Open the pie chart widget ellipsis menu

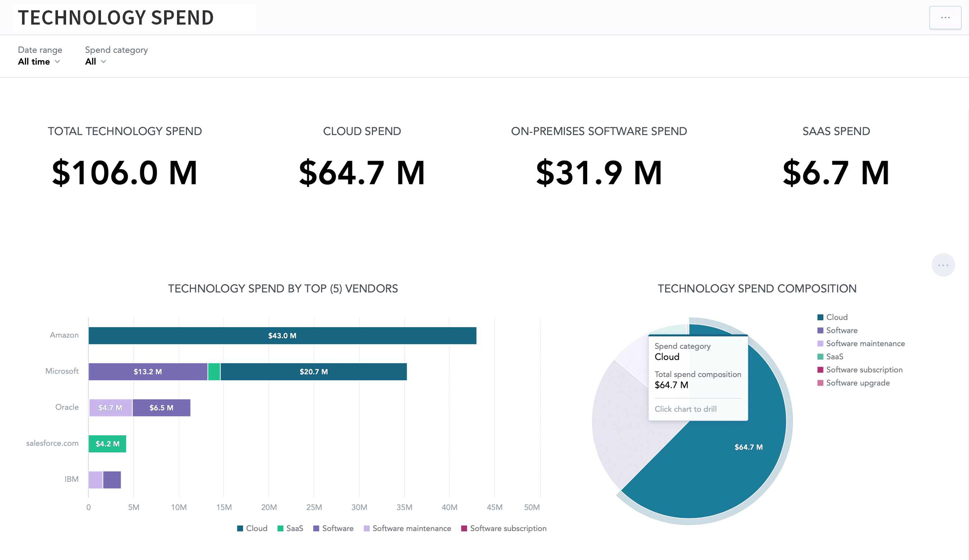point(943,265)
